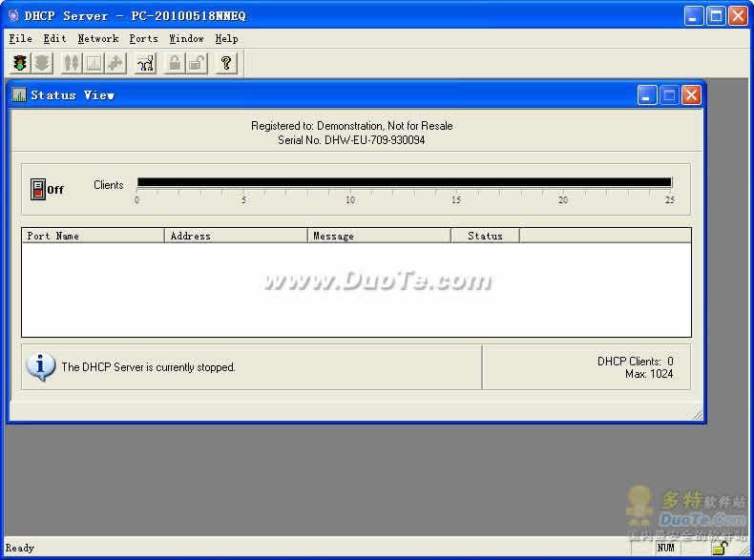Screen dimensions: 754x560
Task: Click the grayed closed padlock icon
Action: click(x=175, y=63)
